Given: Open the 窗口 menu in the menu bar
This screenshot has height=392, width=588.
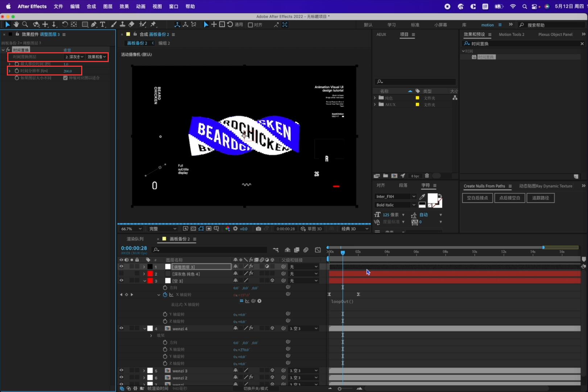Looking at the screenshot, I should pos(174,7).
